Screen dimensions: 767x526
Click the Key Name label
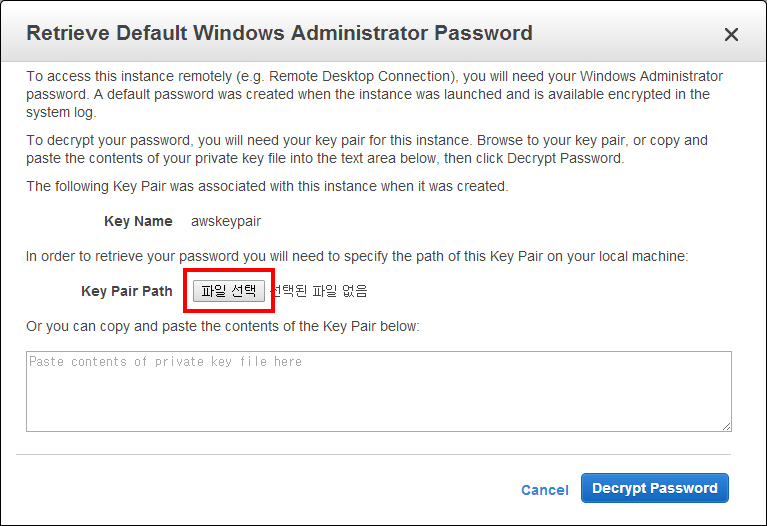click(x=138, y=221)
